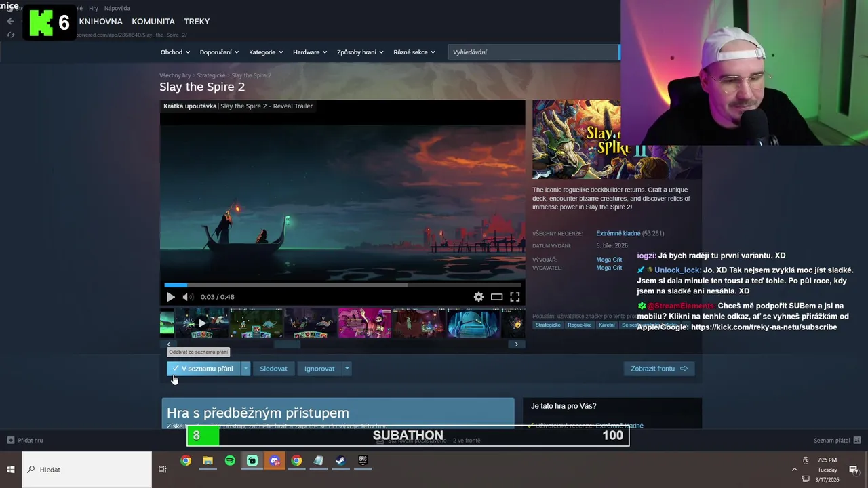This screenshot has width=868, height=488.
Task: Open the Kategorie dropdown menu
Action: 266,52
